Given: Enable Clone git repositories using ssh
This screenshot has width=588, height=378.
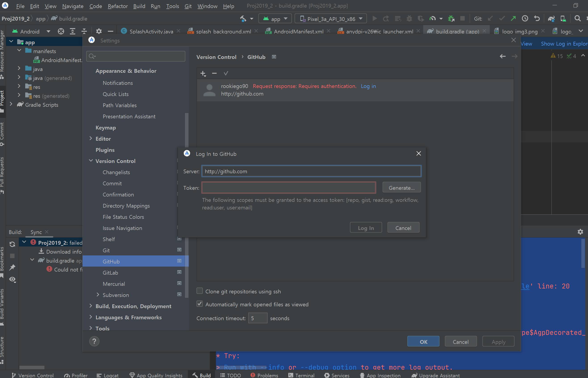Looking at the screenshot, I should (200, 291).
